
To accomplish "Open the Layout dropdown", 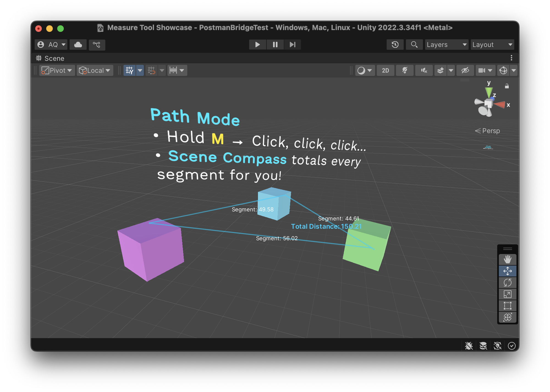I will [x=492, y=45].
